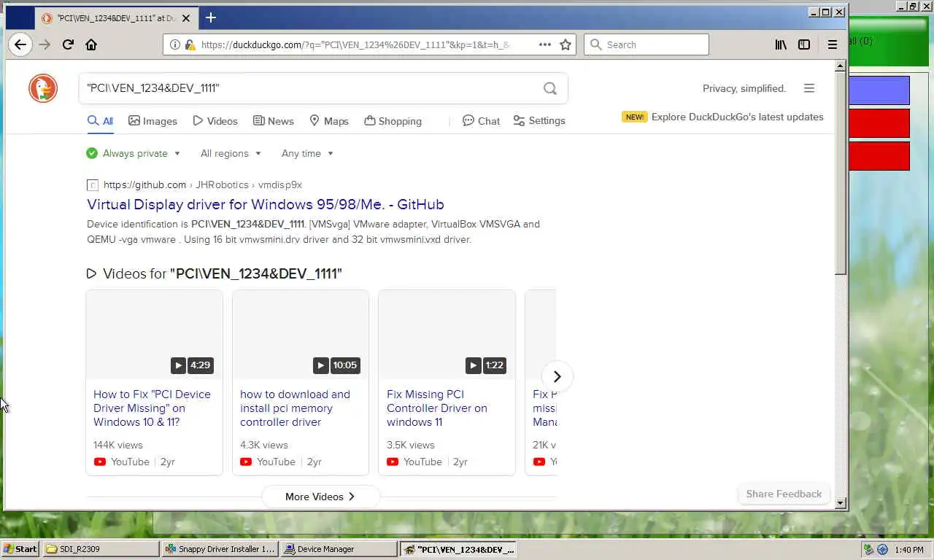
Task: Open page actions three-dot menu
Action: (545, 44)
